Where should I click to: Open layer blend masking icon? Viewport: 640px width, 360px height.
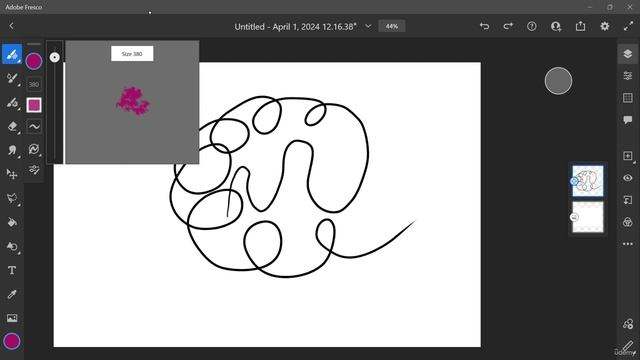(x=628, y=222)
